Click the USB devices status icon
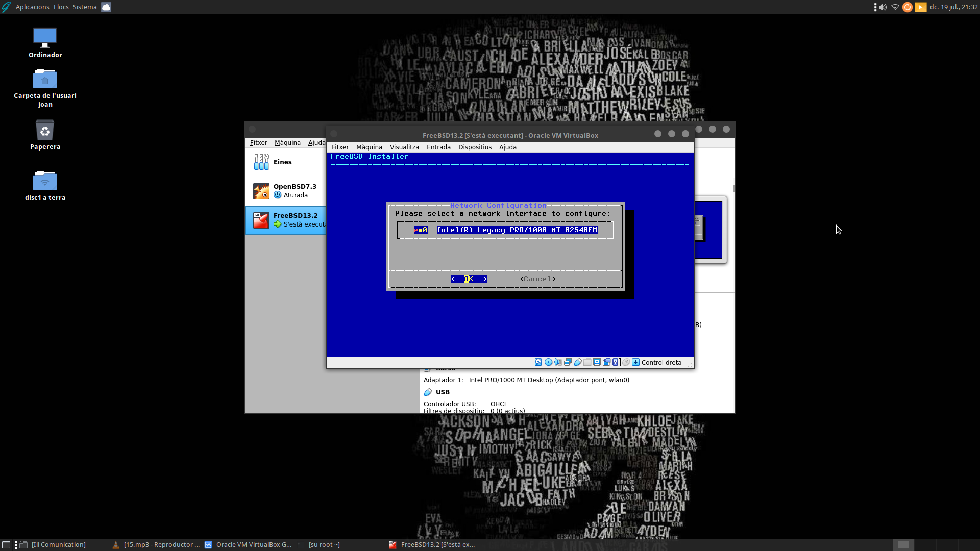Viewport: 980px width, 551px height. 577,362
